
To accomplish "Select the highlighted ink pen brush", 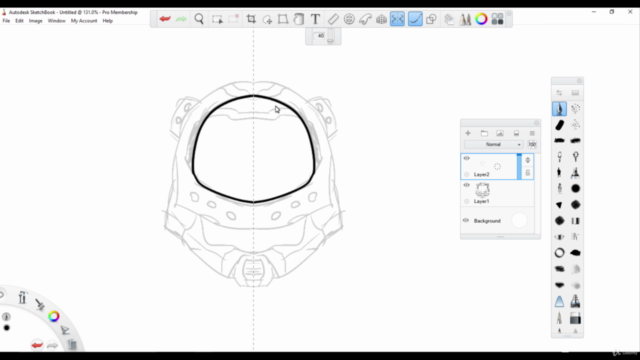I will click(560, 109).
